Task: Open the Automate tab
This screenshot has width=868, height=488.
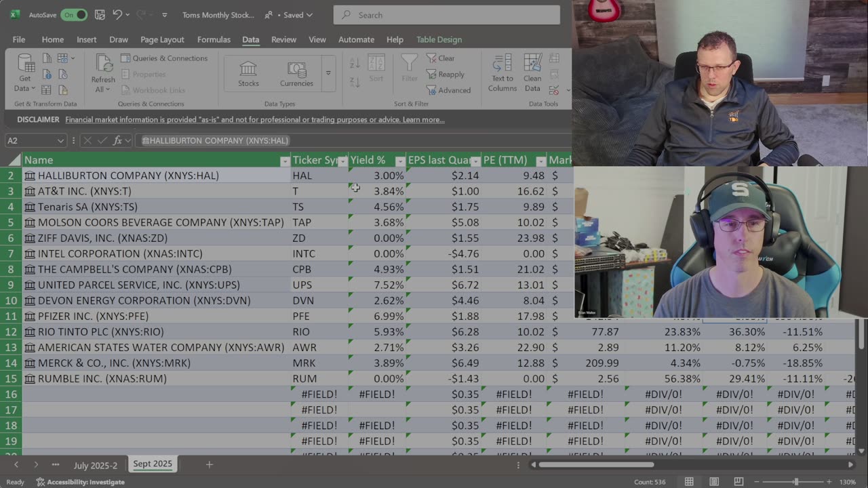Action: (x=356, y=39)
